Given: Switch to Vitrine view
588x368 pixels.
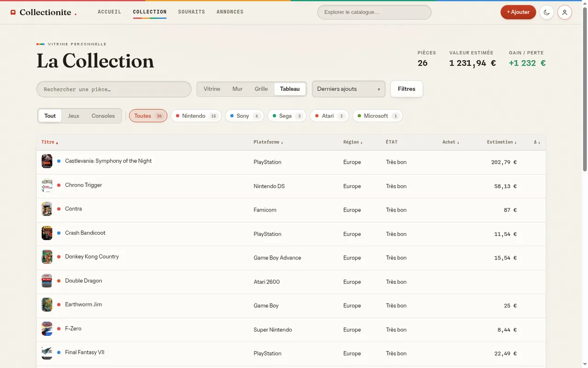Looking at the screenshot, I should click(x=212, y=89).
